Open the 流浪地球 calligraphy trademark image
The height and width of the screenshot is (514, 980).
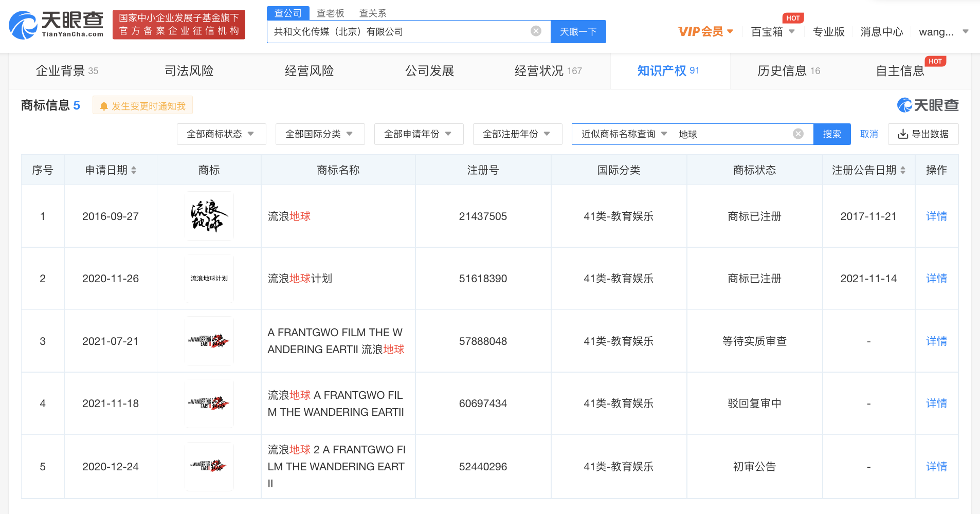[209, 216]
